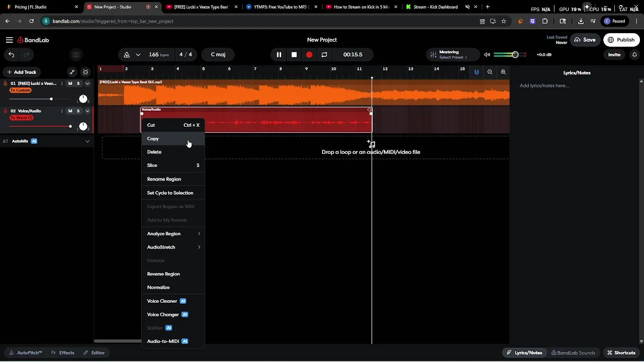Screen dimensions: 644x362
Task: Click the 00:15.5 time display
Action: (x=353, y=54)
